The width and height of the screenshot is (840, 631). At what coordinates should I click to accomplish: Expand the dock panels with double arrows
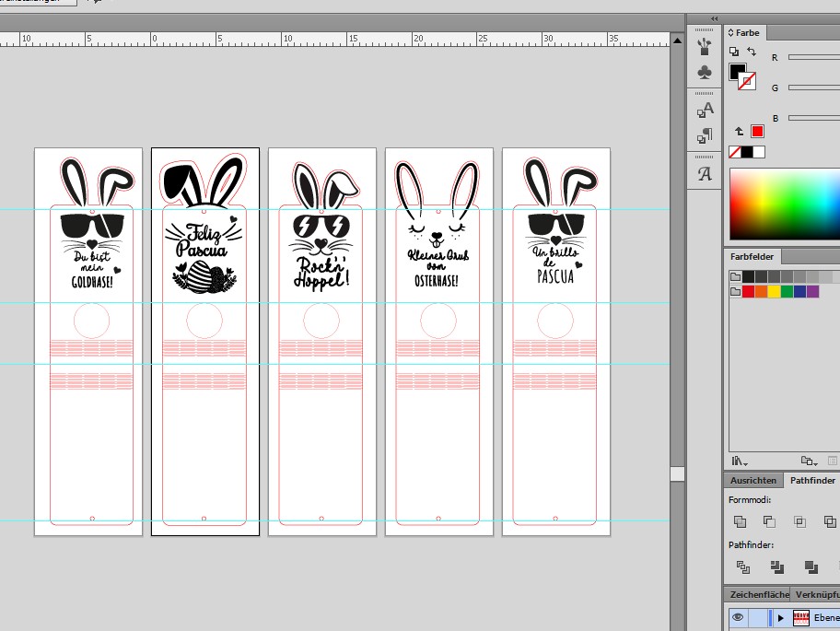click(x=714, y=18)
